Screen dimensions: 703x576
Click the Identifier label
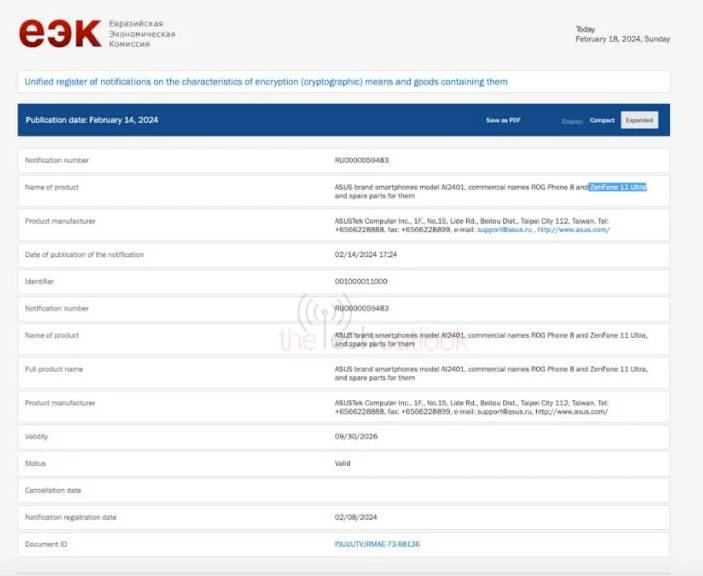pos(39,282)
